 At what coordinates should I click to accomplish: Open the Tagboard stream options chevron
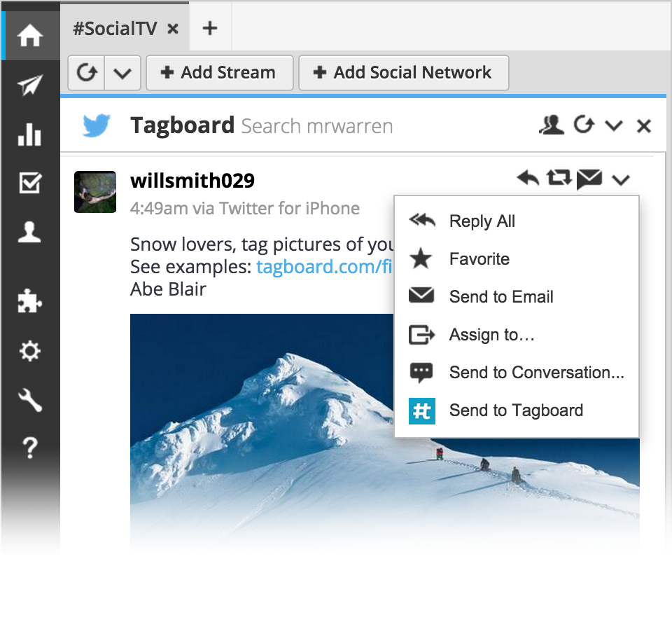click(614, 125)
